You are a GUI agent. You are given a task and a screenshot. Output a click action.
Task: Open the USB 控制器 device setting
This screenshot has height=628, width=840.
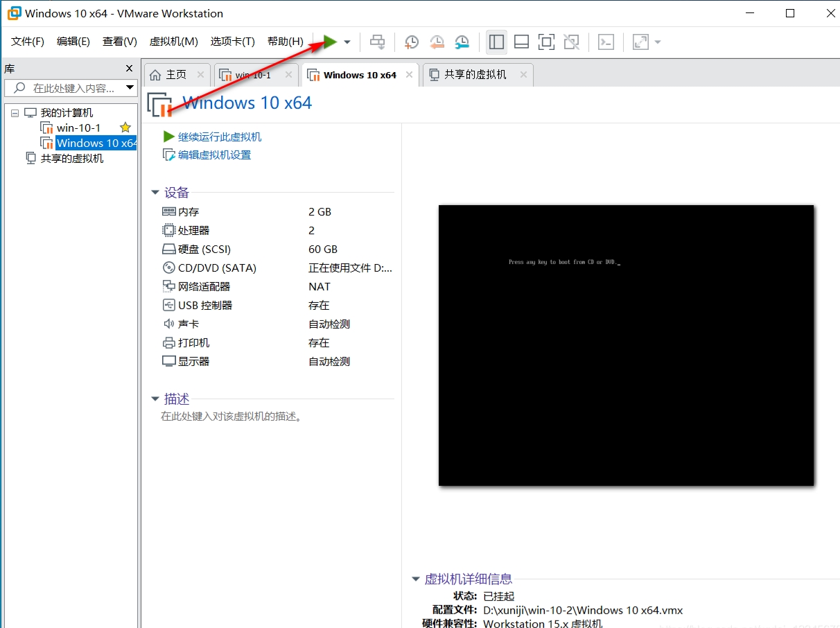coord(205,305)
